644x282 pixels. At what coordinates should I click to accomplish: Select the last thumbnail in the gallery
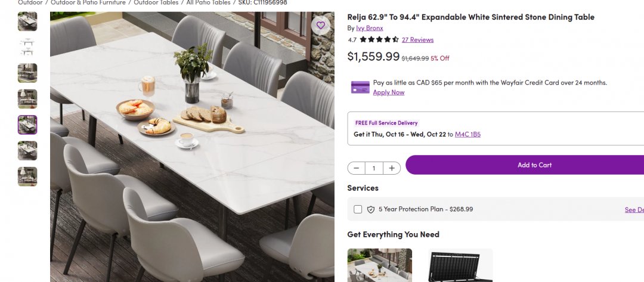pos(27,176)
